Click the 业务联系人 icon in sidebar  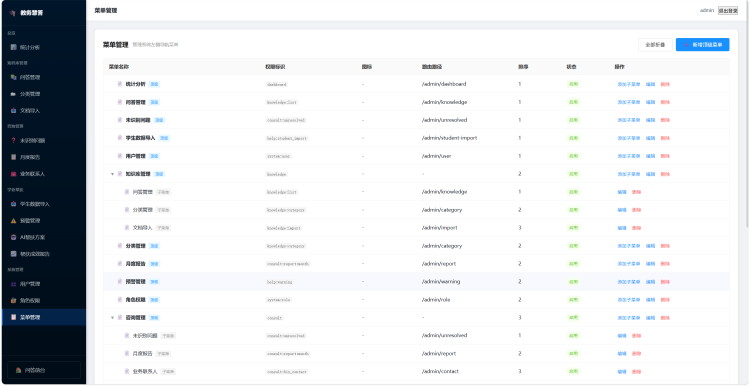point(13,174)
